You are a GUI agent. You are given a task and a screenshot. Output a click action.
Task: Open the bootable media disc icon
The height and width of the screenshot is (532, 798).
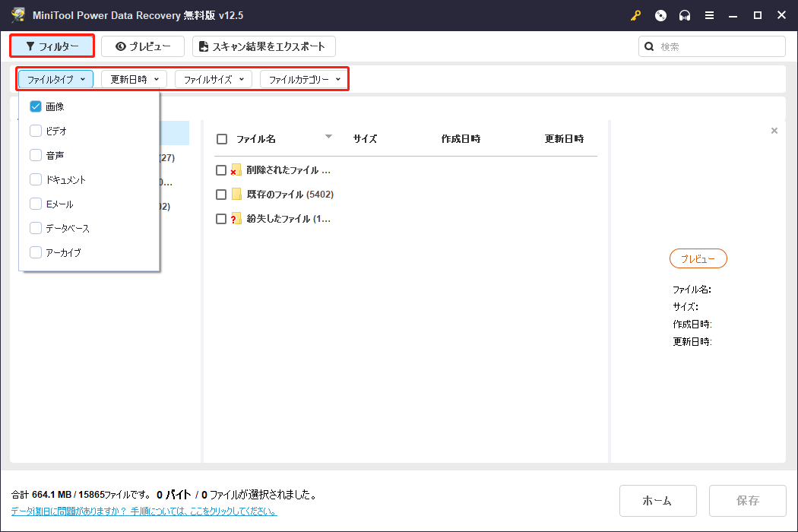pos(660,15)
